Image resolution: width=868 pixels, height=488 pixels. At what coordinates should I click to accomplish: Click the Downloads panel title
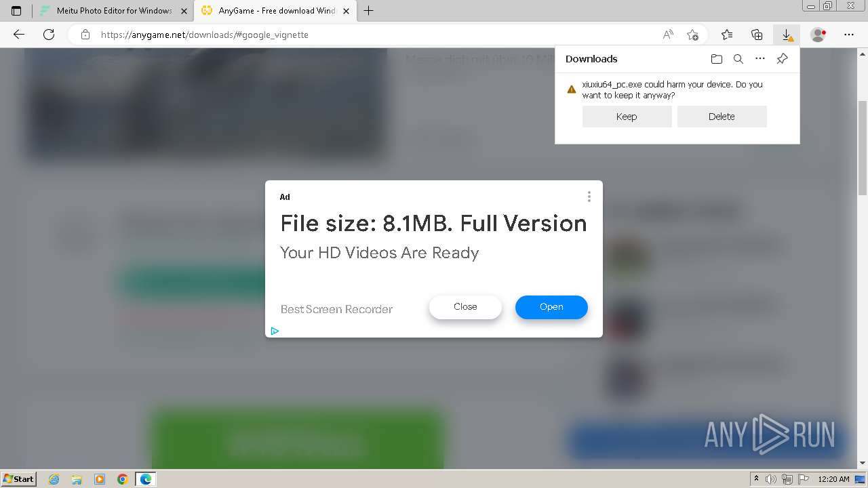[x=591, y=59]
